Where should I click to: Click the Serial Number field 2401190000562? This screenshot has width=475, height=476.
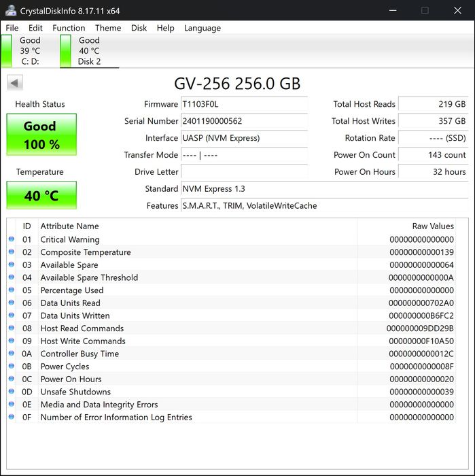[x=244, y=121]
